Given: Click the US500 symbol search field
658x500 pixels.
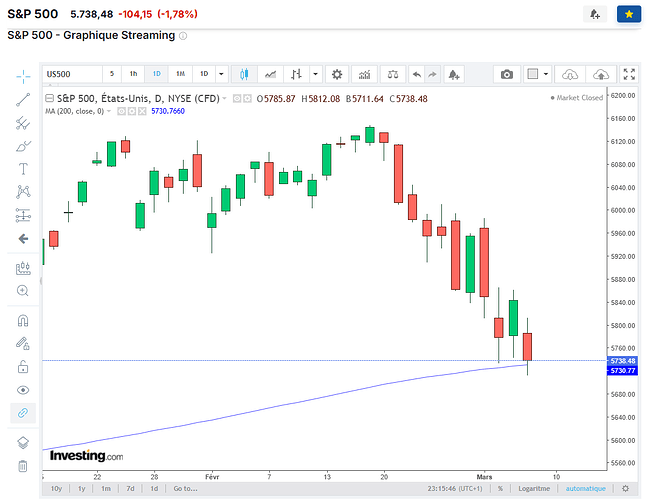Looking at the screenshot, I should (x=72, y=74).
